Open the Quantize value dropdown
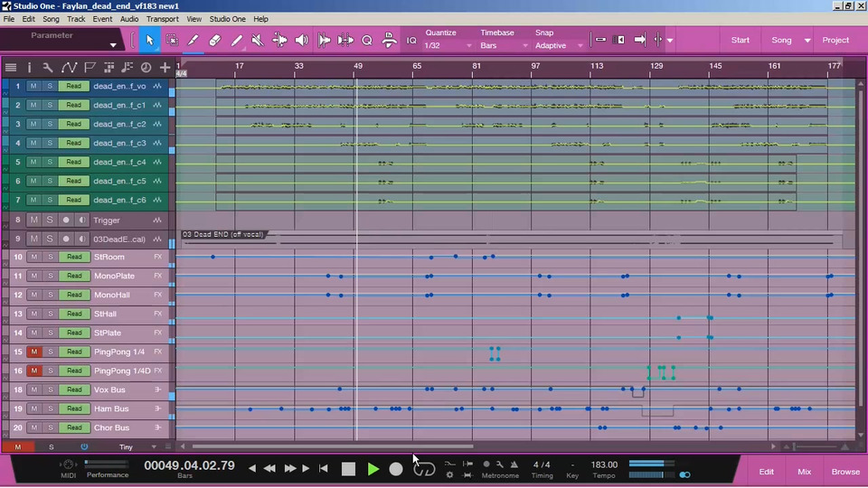 click(448, 45)
